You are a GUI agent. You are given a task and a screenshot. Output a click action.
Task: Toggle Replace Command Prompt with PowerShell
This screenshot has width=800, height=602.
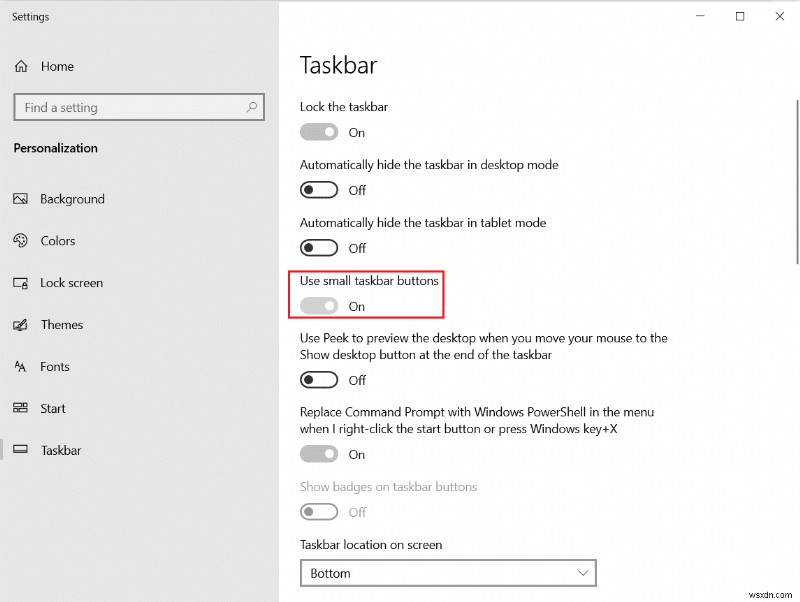tap(320, 454)
